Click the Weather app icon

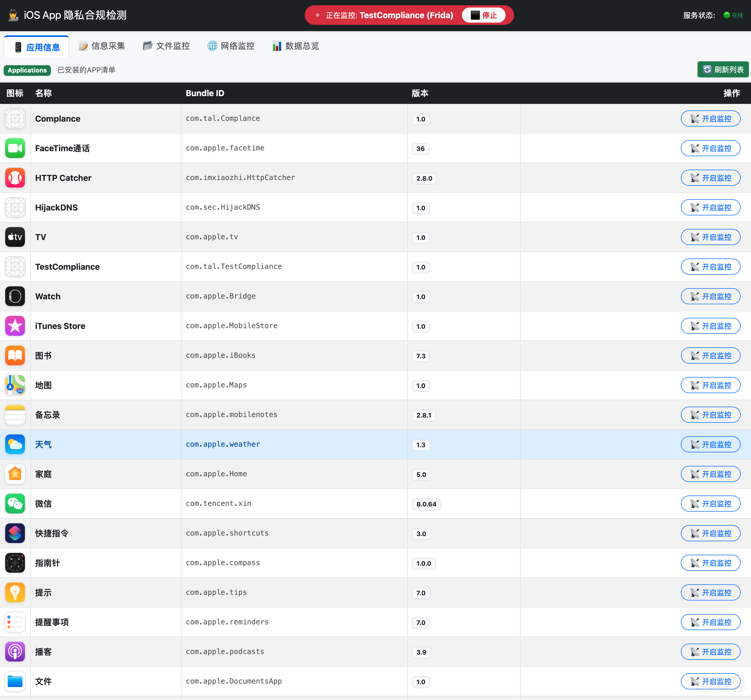click(15, 444)
